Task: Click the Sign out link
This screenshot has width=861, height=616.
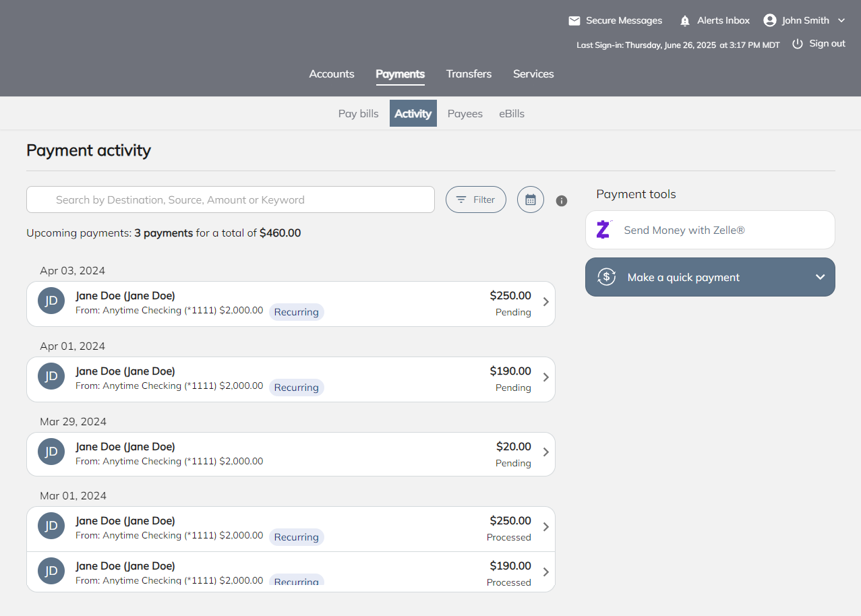Action: 827,44
